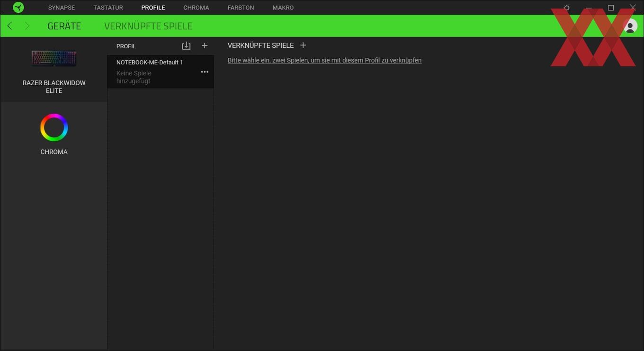Open the SYNAPSE tab

click(62, 8)
